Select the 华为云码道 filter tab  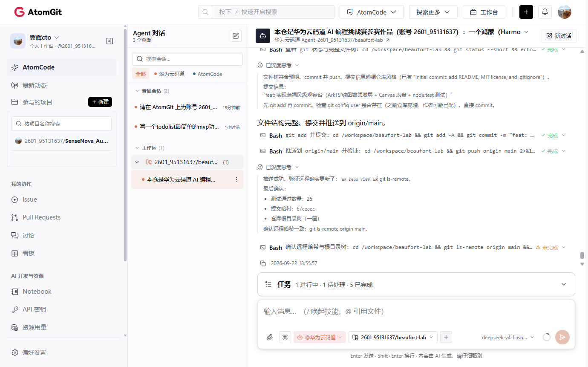click(x=170, y=74)
